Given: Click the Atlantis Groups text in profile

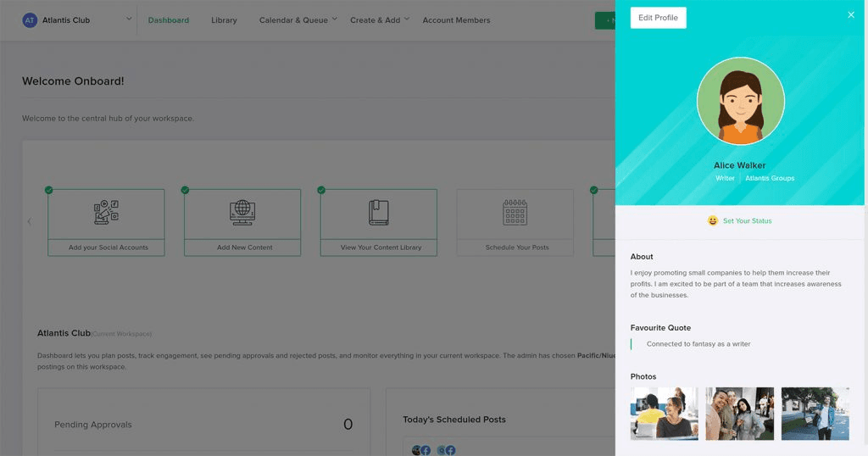Looking at the screenshot, I should [770, 178].
